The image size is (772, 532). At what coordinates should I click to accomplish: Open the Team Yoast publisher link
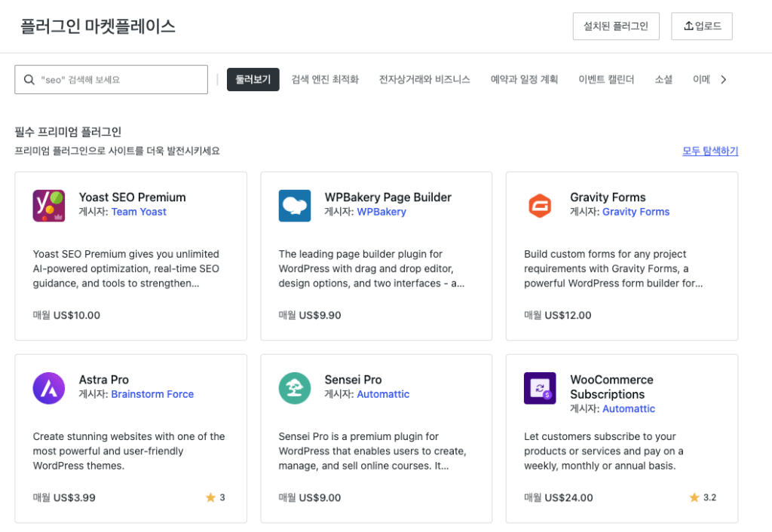pos(139,212)
